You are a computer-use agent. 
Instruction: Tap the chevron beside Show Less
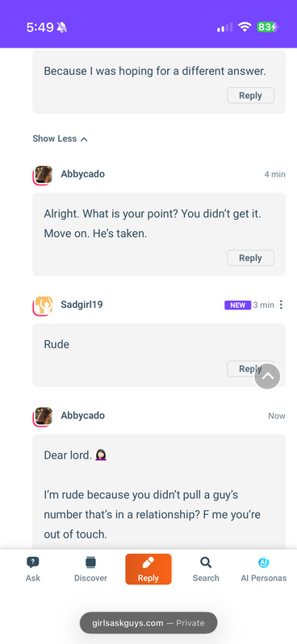[x=84, y=139]
